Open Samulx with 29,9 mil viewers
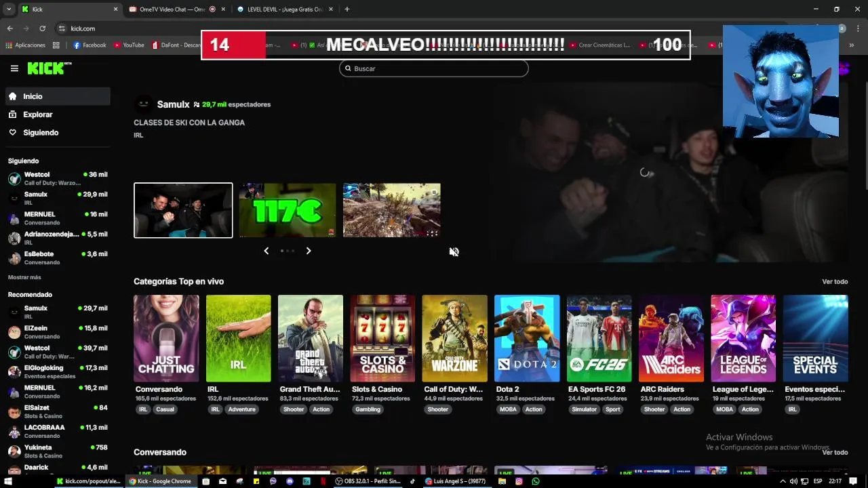This screenshot has width=868, height=488. click(x=58, y=199)
